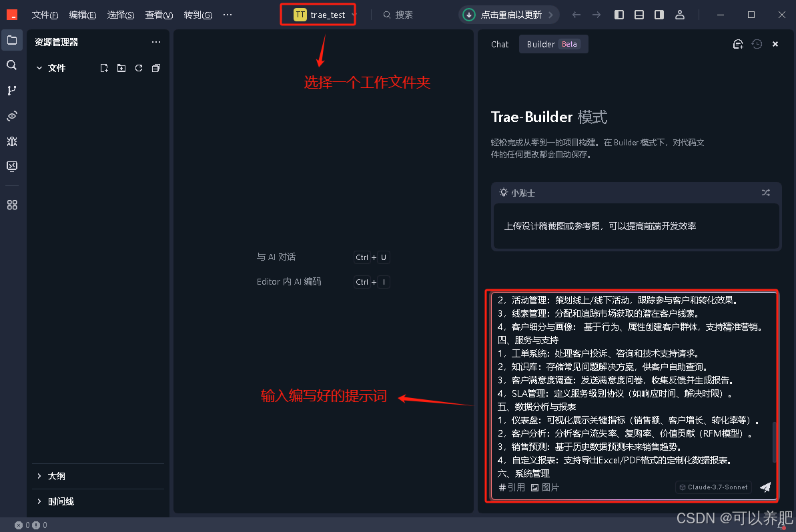This screenshot has width=796, height=532.
Task: Click the 资源管理器 panel title
Action: point(56,42)
